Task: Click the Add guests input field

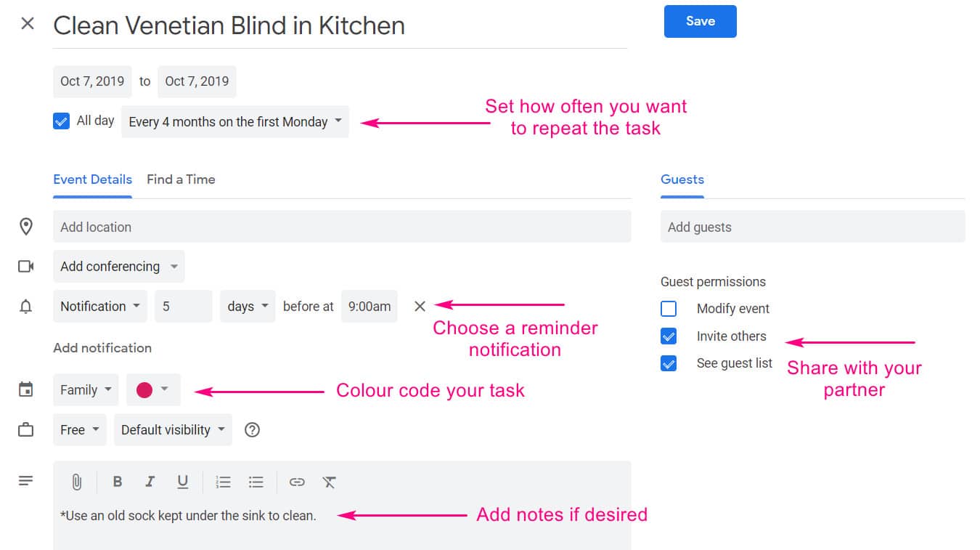Action: [811, 227]
